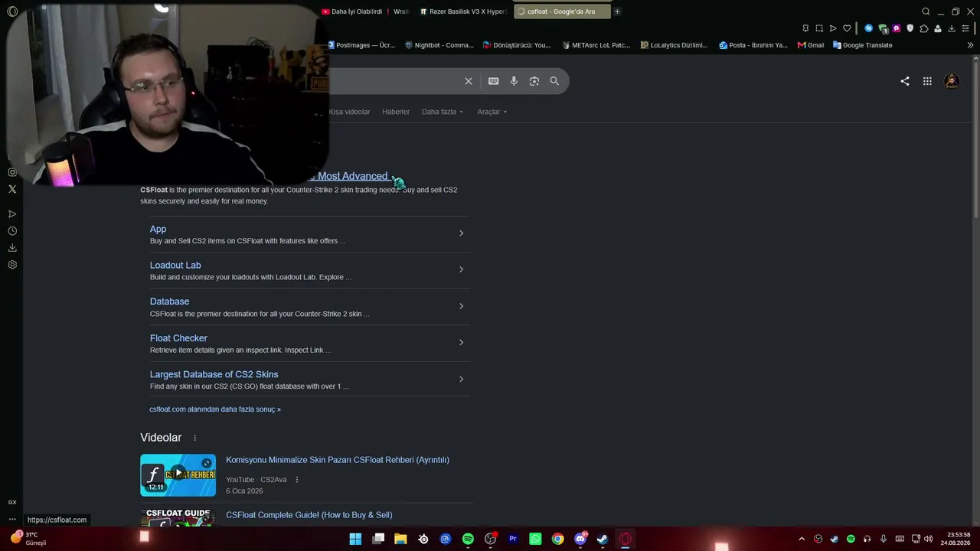
Task: Open Opera easy setup sliders icon
Action: coord(965,28)
